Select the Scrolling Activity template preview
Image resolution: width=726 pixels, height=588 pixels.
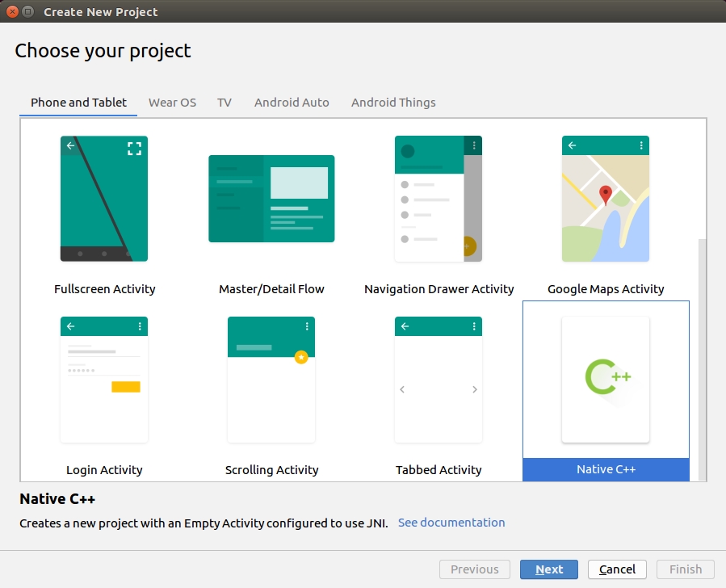[x=271, y=380]
